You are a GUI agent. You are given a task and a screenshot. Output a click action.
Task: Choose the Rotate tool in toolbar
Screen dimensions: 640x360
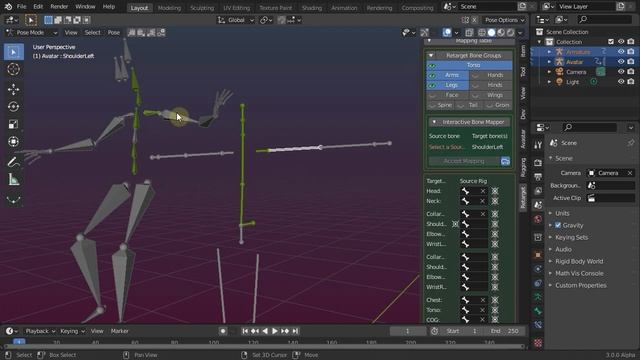tap(13, 107)
